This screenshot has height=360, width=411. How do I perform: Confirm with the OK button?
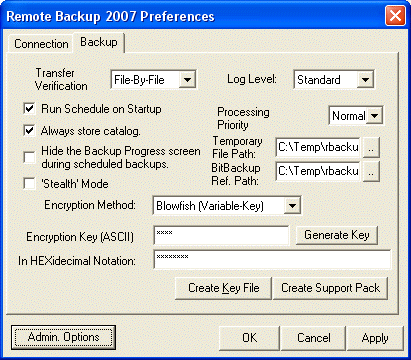coord(249,338)
